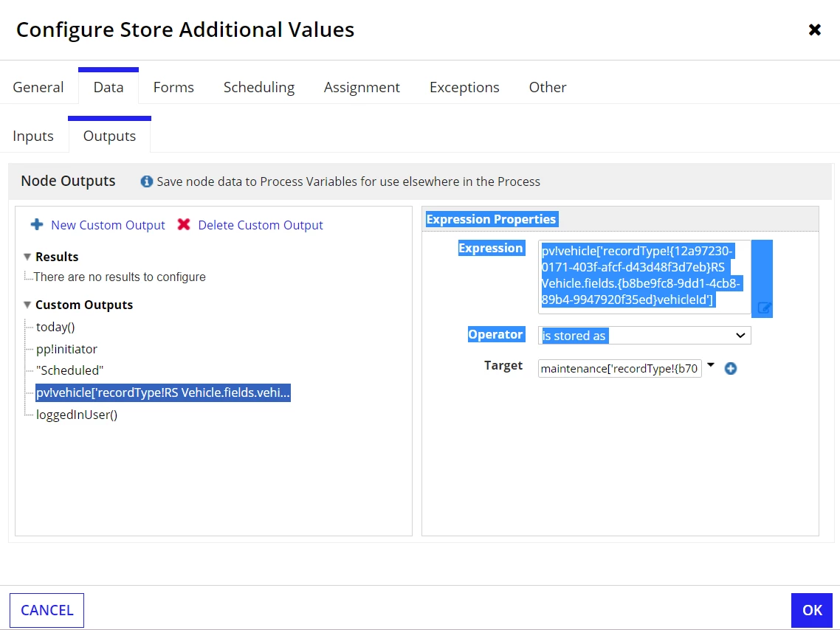Go to the Assignment tab

[x=362, y=87]
